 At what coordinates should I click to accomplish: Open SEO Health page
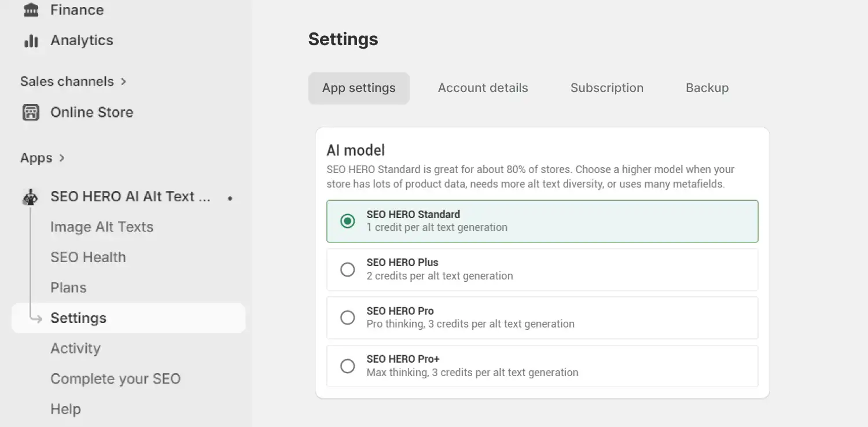pyautogui.click(x=88, y=257)
